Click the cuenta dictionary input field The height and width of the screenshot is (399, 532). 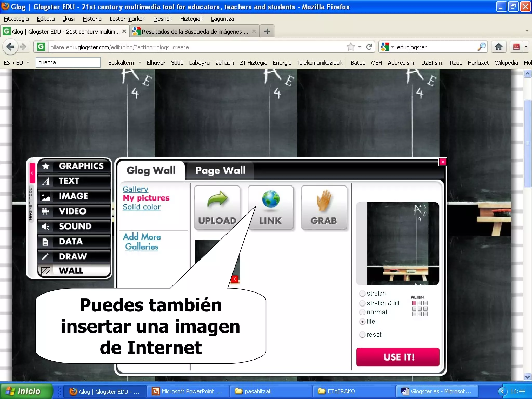click(x=68, y=62)
